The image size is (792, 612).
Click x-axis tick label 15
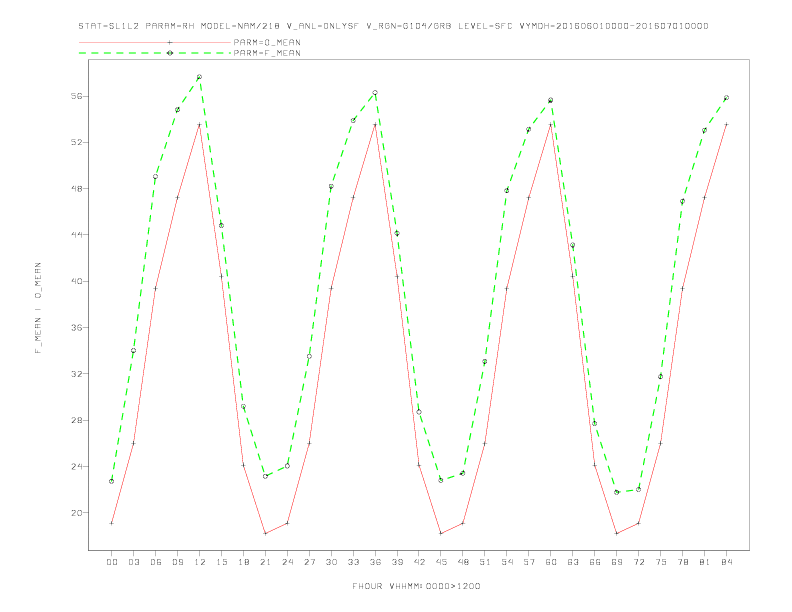tap(221, 562)
